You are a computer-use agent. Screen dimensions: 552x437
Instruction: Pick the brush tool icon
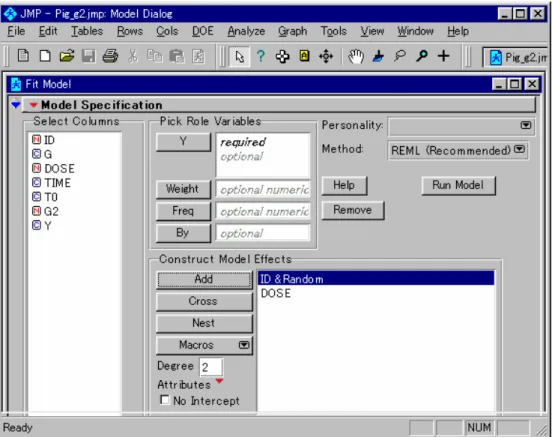(378, 56)
